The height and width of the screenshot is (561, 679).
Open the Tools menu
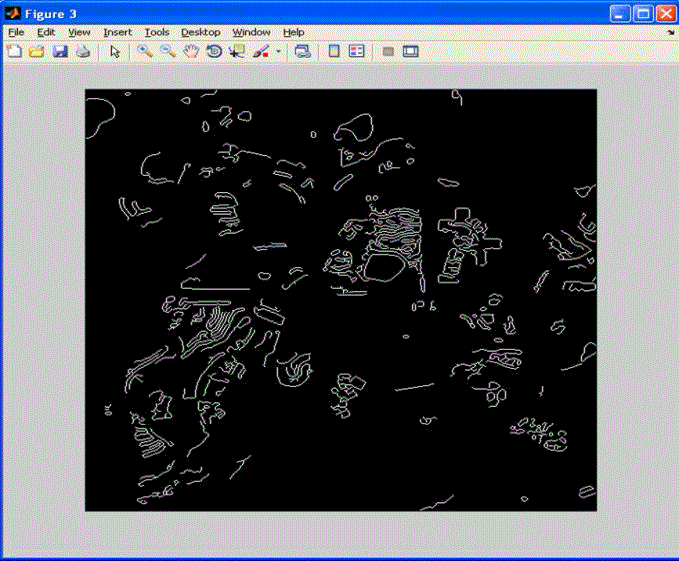click(x=157, y=32)
